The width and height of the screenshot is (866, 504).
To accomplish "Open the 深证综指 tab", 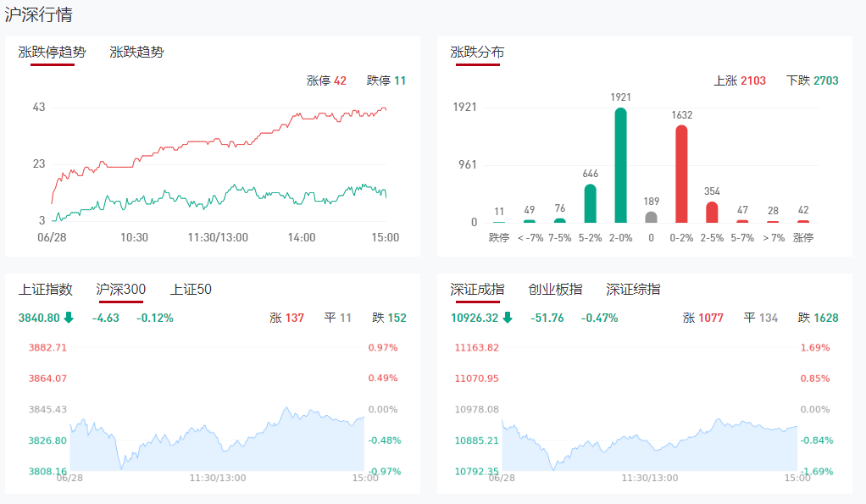I will (633, 290).
